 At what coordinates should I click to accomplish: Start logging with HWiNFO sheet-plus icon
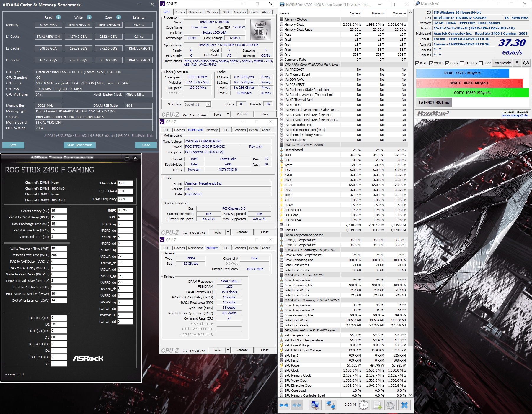[x=377, y=405]
